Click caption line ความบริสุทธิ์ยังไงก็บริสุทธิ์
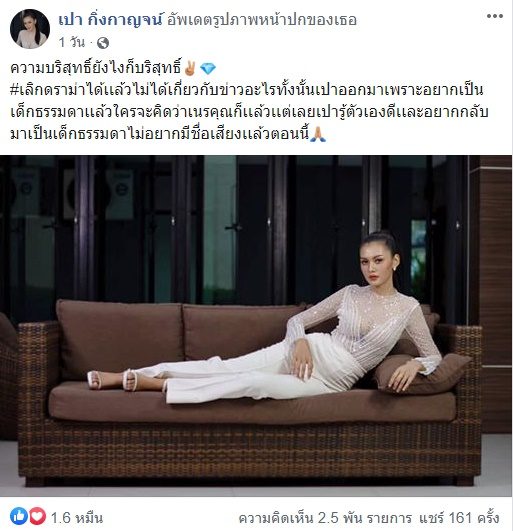 [x=96, y=68]
